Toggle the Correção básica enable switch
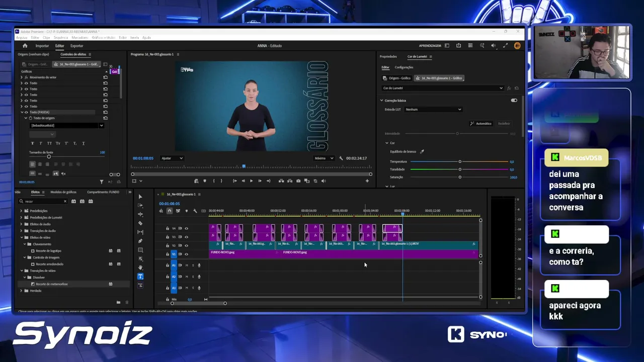The height and width of the screenshot is (362, 644). 514,101
